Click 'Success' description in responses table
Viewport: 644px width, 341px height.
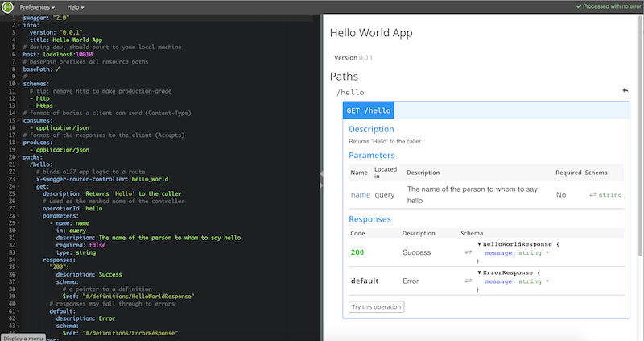416,252
